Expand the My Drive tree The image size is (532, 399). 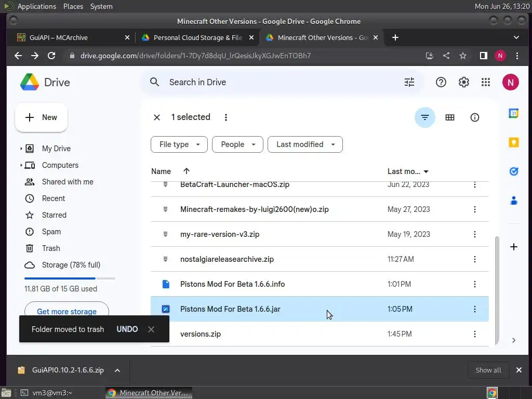21,149
